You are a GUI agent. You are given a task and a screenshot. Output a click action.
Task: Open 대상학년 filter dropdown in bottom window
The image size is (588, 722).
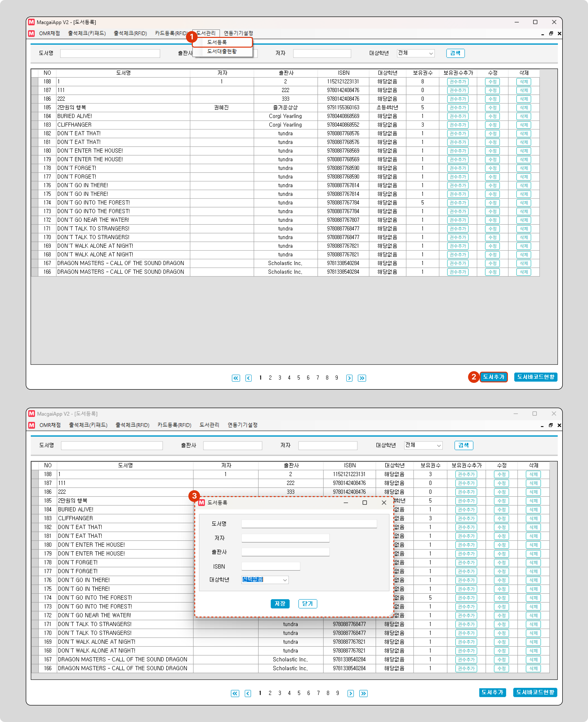point(439,445)
